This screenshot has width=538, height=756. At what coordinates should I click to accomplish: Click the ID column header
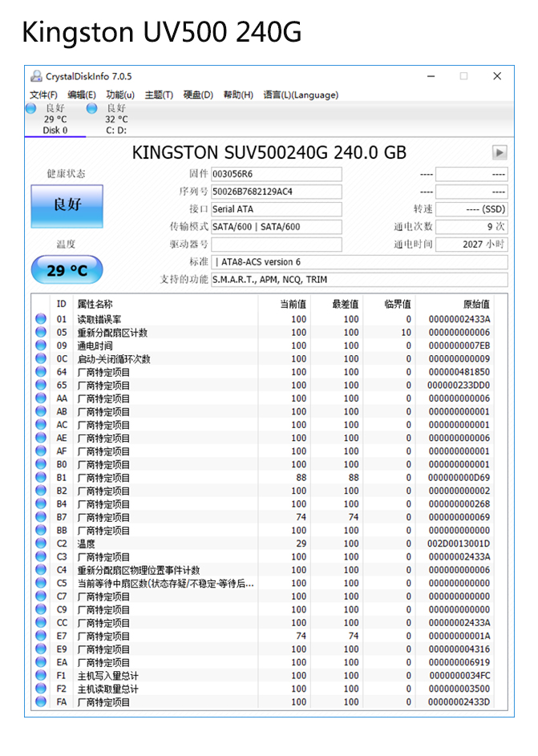(61, 304)
